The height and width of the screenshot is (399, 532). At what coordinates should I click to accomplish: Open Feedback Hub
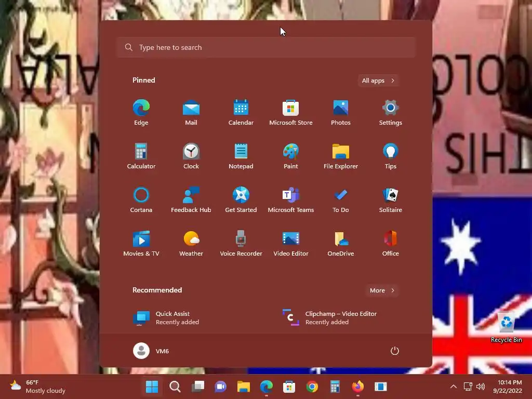point(191,200)
